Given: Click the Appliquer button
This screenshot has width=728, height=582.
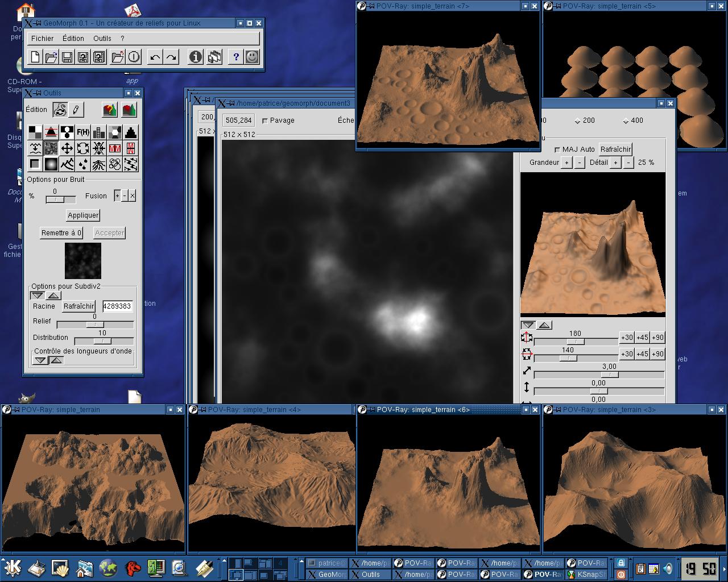Looking at the screenshot, I should [x=83, y=215].
